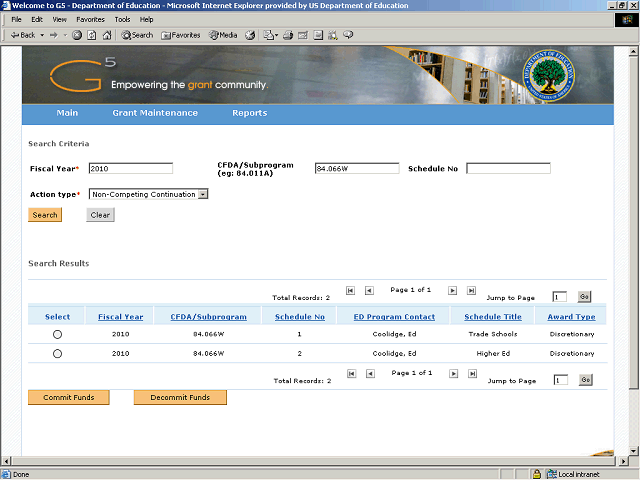The image size is (640, 480).
Task: Click the Commit Funds button
Action: click(x=69, y=398)
